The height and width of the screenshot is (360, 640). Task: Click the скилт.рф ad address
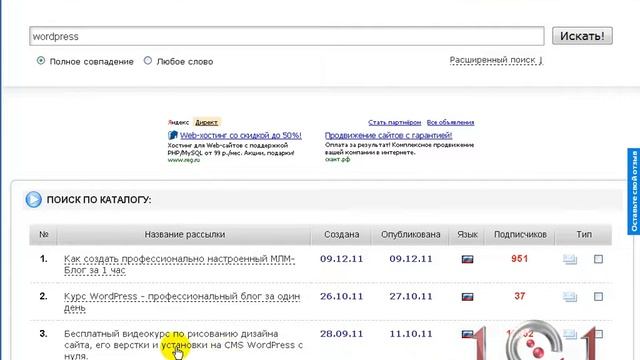pos(338,160)
